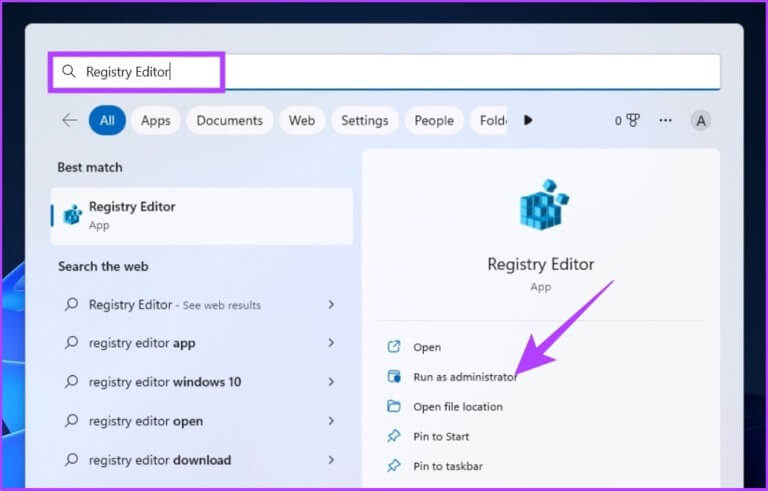Click the Run as administrator shield icon
Viewport: 768px width, 491px height.
[394, 376]
